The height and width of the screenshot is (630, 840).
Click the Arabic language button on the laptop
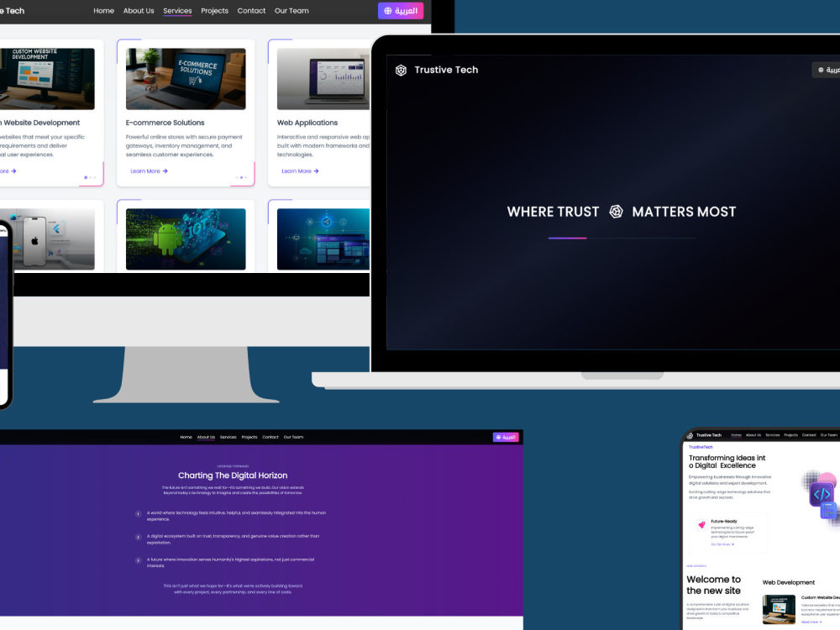827,70
